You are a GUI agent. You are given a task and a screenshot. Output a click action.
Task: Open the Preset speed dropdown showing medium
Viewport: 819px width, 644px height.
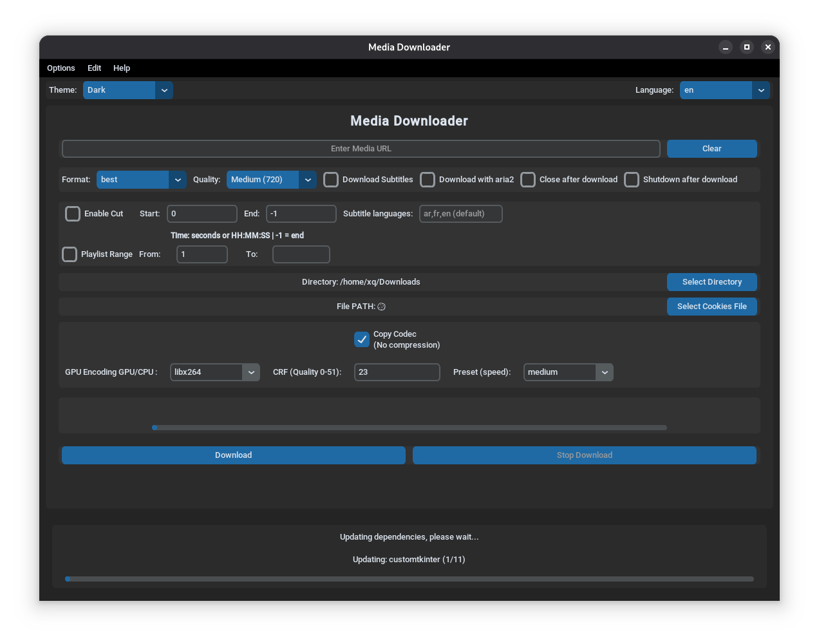[x=569, y=372]
